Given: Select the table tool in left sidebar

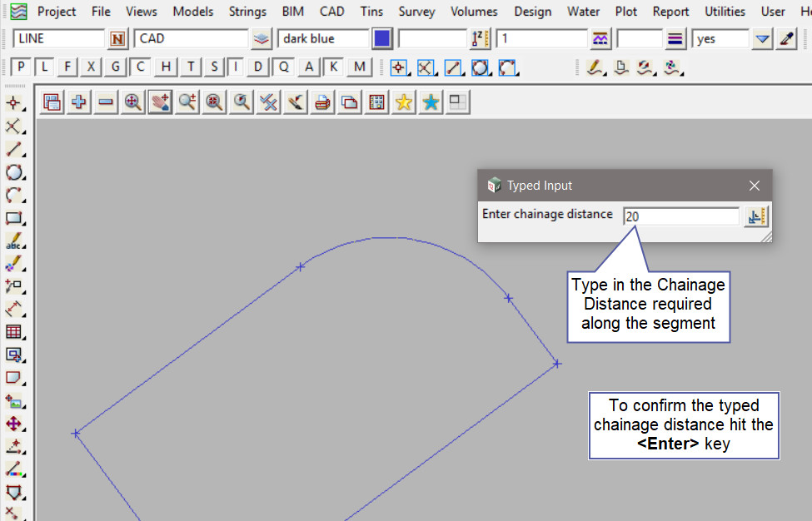Looking at the screenshot, I should point(13,331).
